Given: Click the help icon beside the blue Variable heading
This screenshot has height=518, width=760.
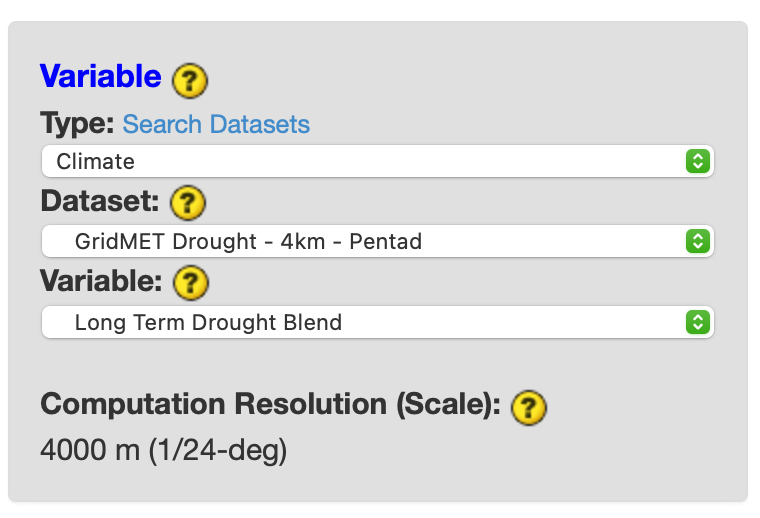Looking at the screenshot, I should tap(190, 79).
